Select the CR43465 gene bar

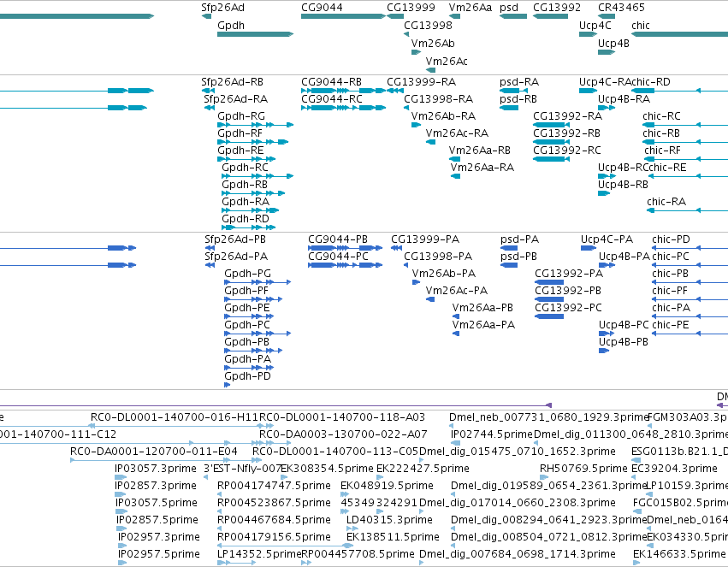point(607,16)
